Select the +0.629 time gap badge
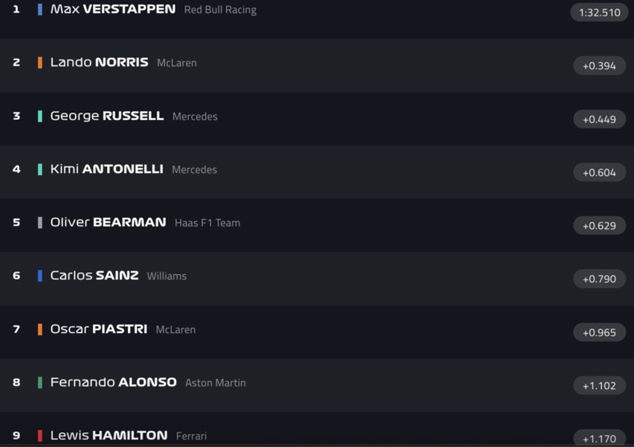Screen dimensions: 634x447 coord(599,226)
